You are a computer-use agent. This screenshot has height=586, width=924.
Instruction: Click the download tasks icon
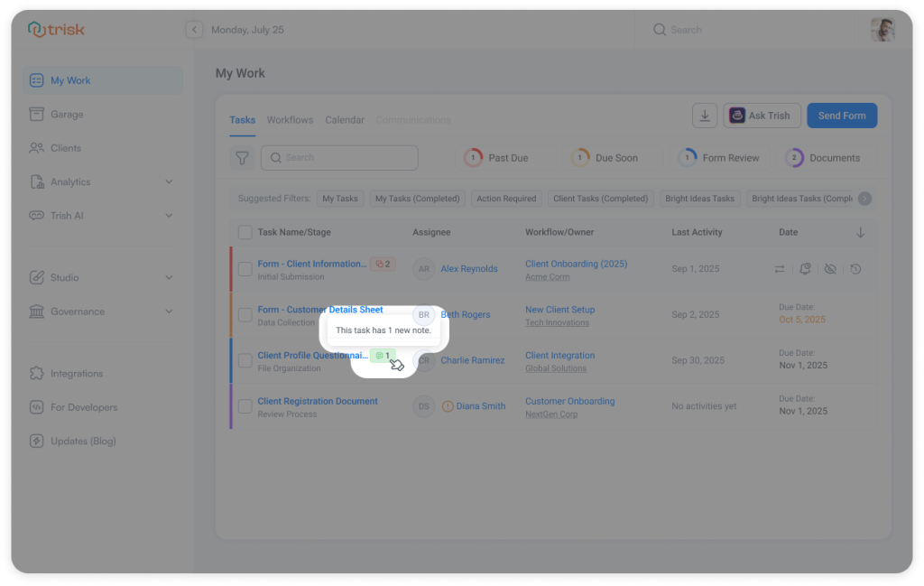coord(705,115)
